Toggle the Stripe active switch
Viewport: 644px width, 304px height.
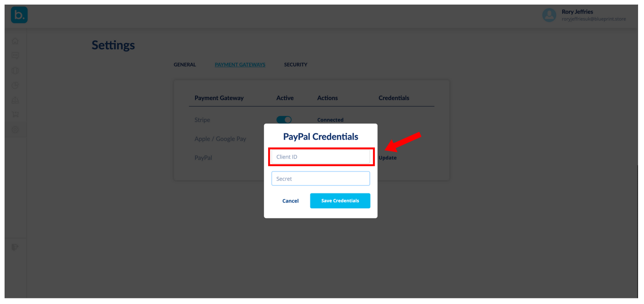pos(284,120)
